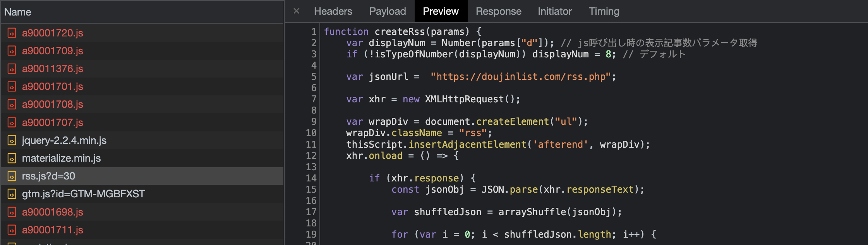Image resolution: width=868 pixels, height=245 pixels.
Task: Click XMLHttpRequest on line 7
Action: point(465,99)
